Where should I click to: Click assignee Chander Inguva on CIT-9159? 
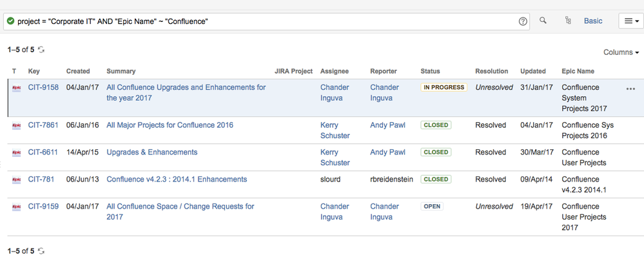335,212
